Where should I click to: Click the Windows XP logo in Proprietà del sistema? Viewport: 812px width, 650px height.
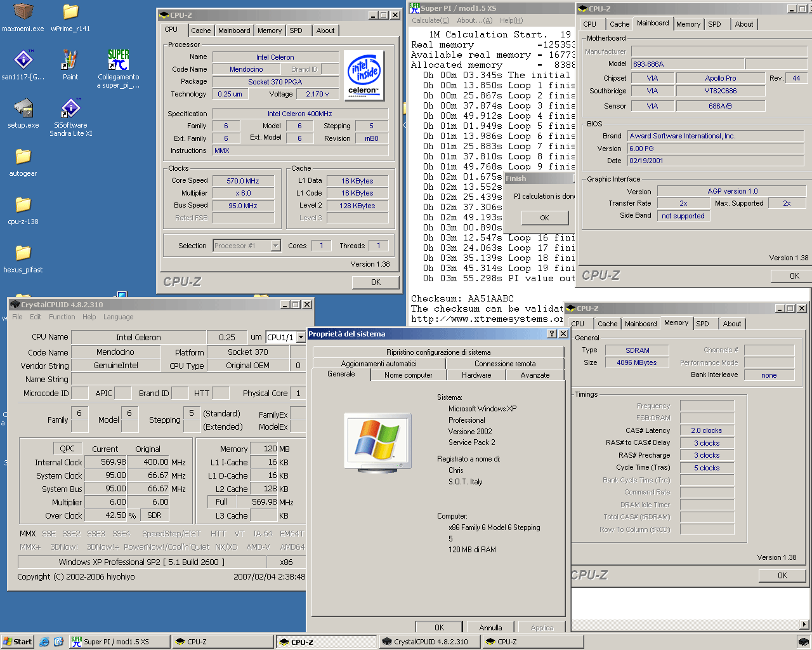(x=378, y=442)
